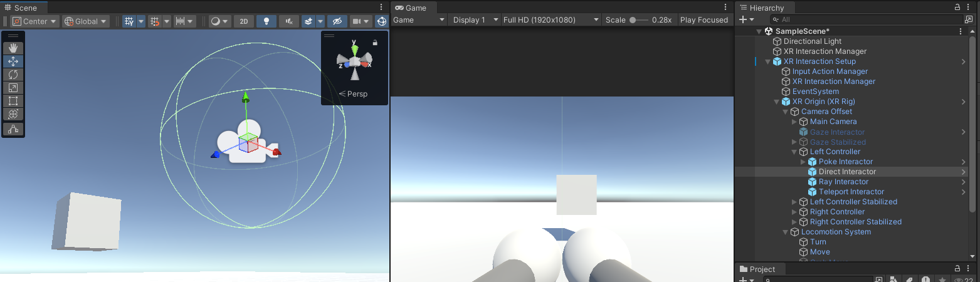
Task: Open Scene camera settings dropdown
Action: click(361, 21)
